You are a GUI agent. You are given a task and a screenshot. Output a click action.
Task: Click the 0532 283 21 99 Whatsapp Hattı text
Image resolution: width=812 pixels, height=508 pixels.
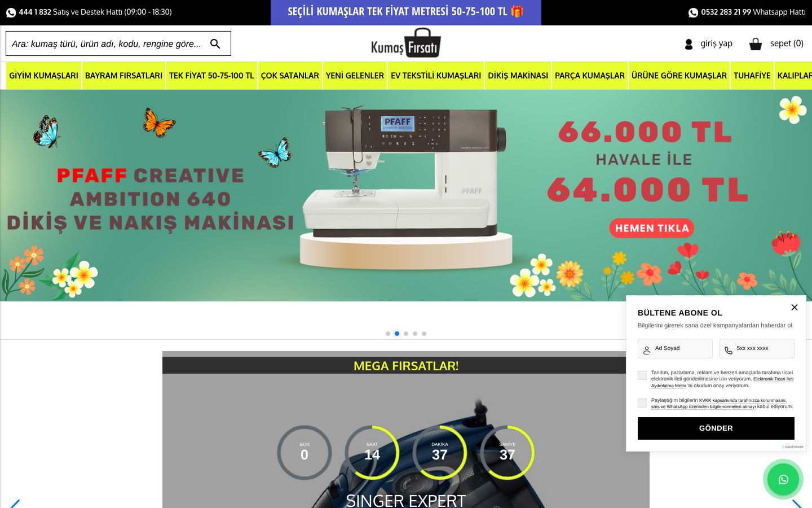pos(753,12)
